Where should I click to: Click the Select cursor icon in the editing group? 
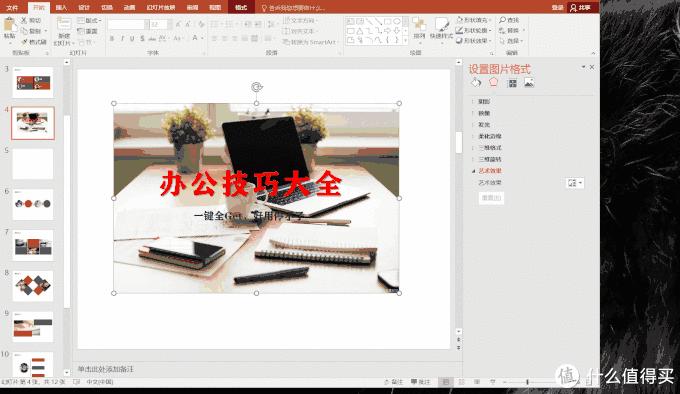(x=503, y=41)
